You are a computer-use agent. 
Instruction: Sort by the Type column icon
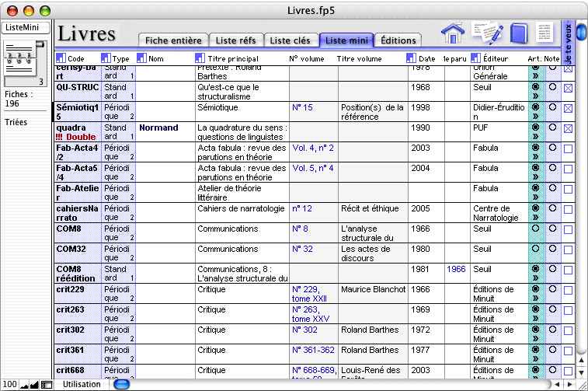point(106,58)
